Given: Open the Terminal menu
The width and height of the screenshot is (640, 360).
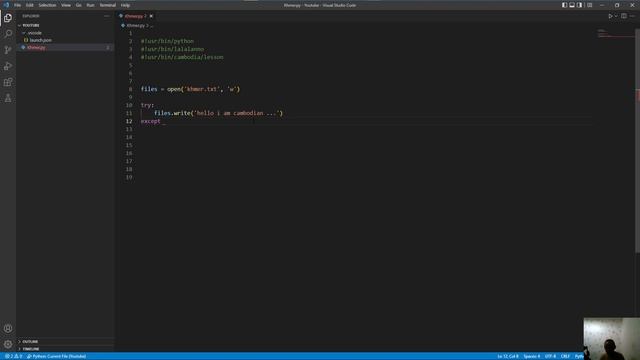Looking at the screenshot, I should point(108,5).
